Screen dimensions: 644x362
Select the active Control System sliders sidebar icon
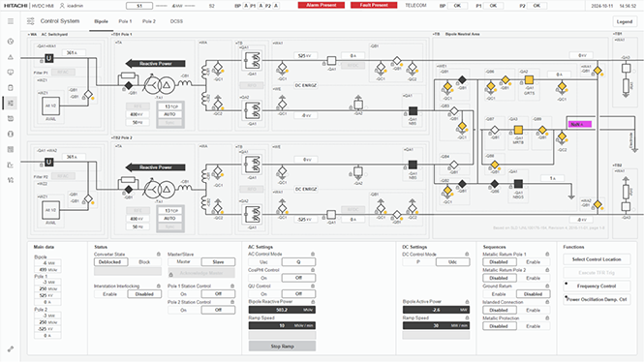(x=11, y=103)
